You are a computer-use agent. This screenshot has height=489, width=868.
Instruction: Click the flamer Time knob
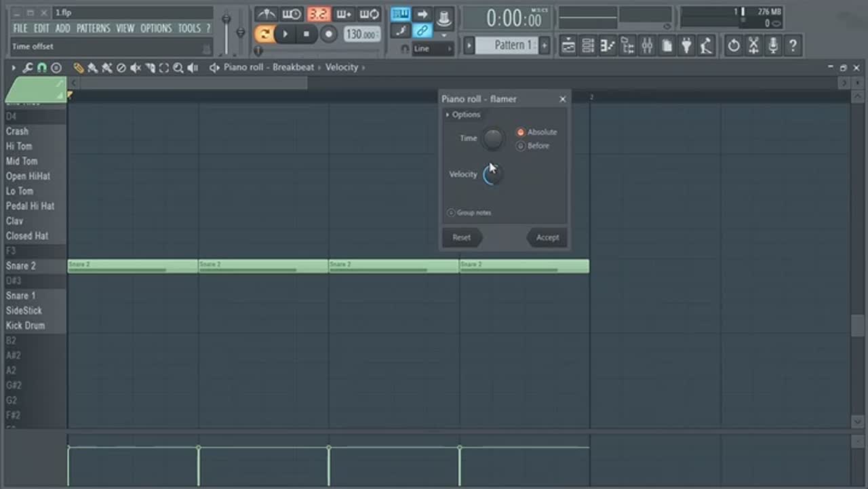(x=493, y=138)
